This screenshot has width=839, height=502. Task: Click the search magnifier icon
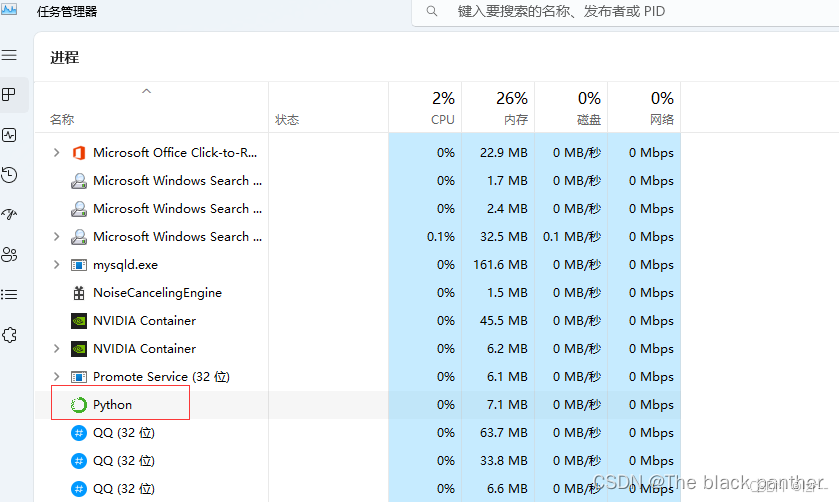coord(432,11)
